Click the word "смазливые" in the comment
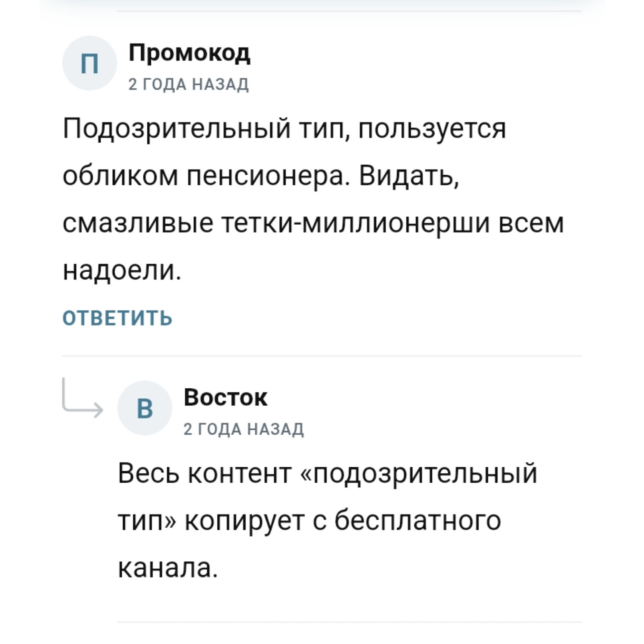The width and height of the screenshot is (644, 644). pyautogui.click(x=138, y=223)
